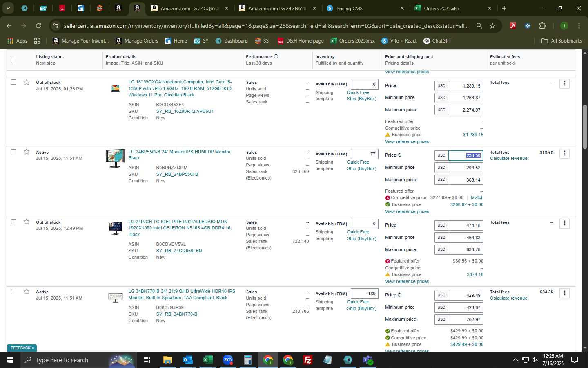Open the Chrome three-dot menu

coord(579,26)
